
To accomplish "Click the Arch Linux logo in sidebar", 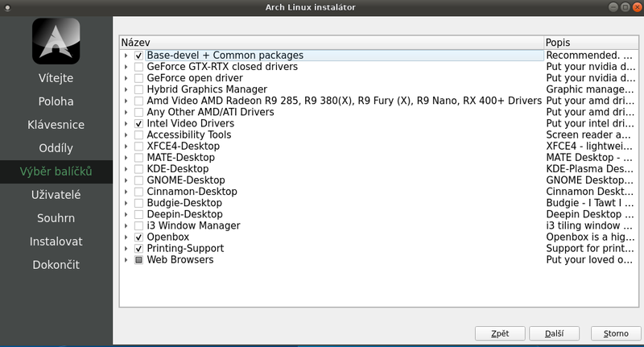I will 56,40.
